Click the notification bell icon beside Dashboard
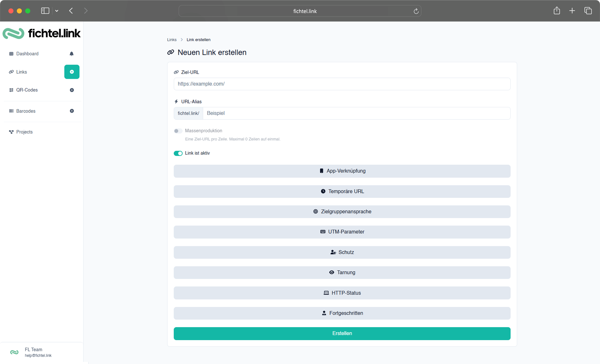 pyautogui.click(x=72, y=54)
